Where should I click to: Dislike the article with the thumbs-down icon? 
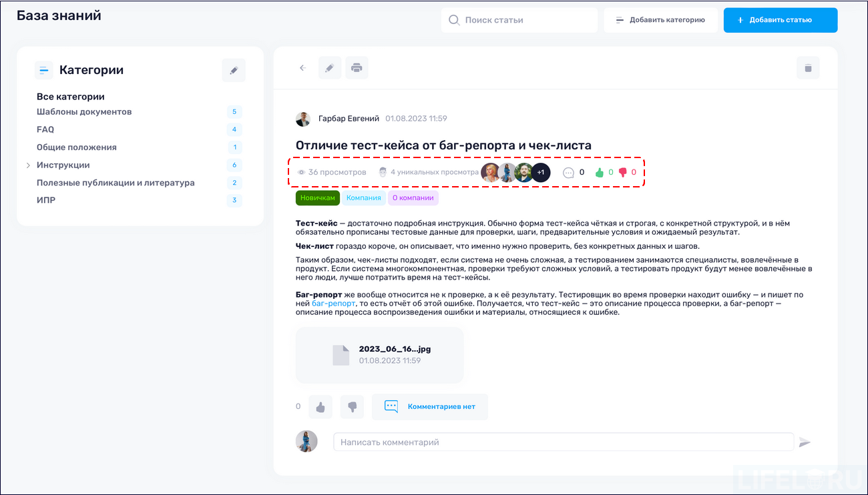point(352,407)
